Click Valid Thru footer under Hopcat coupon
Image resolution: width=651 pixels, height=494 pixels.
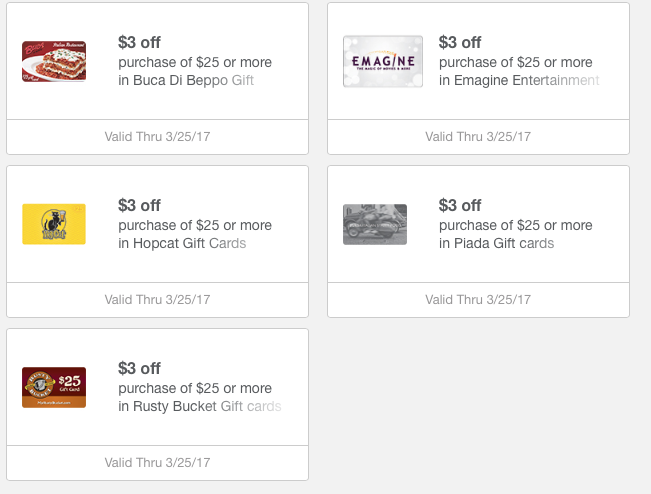(157, 299)
